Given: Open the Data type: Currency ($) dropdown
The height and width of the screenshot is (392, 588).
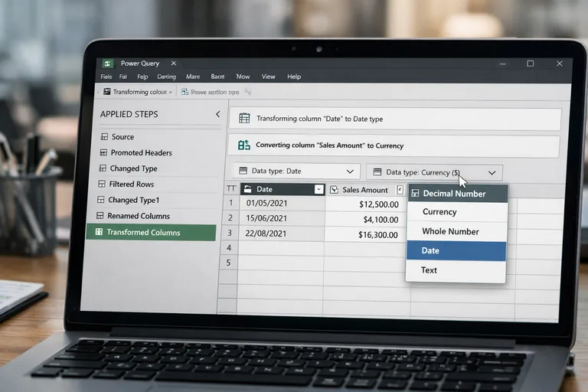Looking at the screenshot, I should coord(434,172).
